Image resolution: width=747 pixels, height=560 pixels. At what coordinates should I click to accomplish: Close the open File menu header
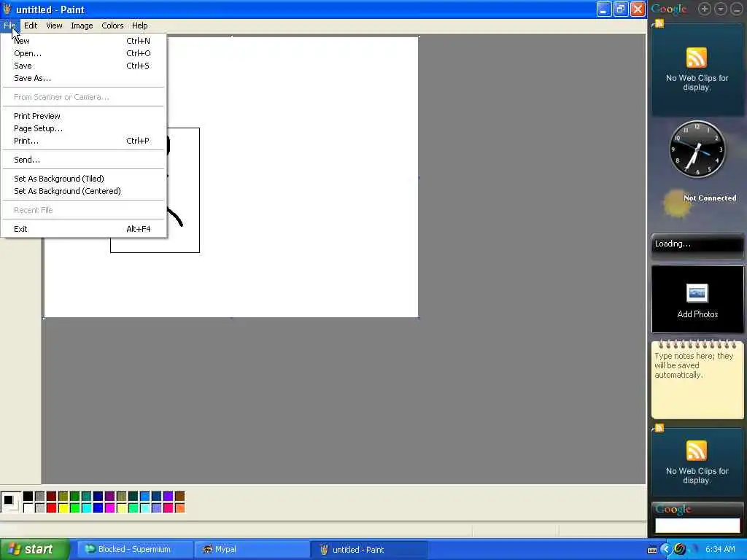[x=9, y=26]
